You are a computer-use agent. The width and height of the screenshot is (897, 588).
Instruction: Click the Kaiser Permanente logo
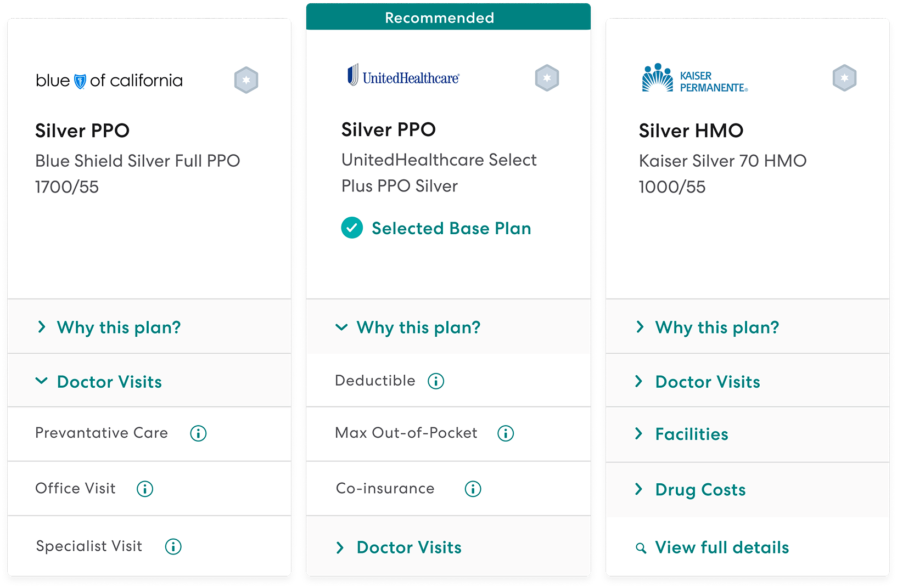point(694,76)
